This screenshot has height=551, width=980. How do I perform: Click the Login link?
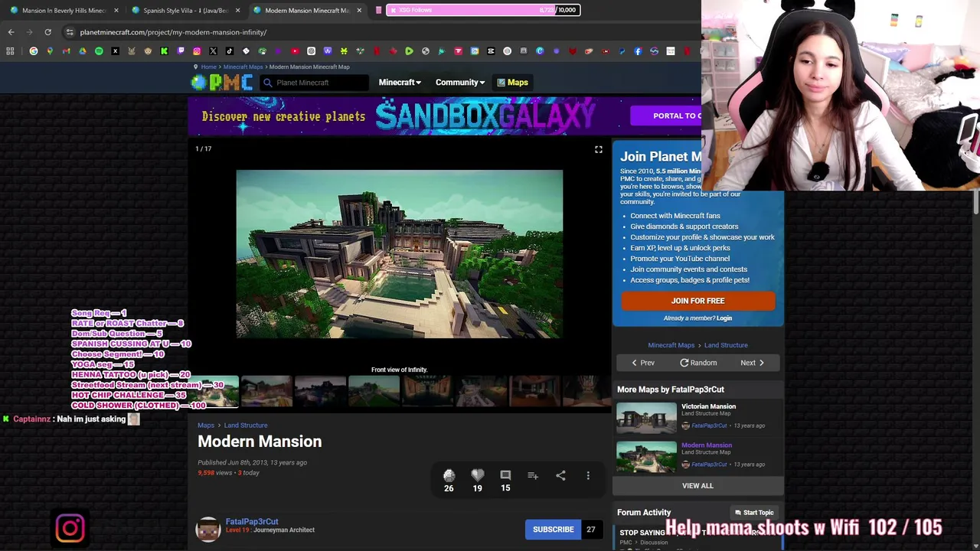pos(724,318)
